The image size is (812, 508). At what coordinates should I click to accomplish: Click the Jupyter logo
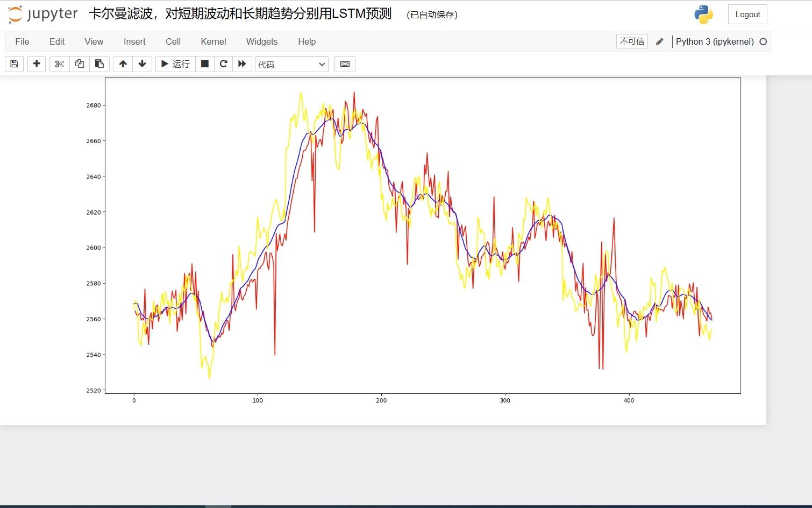point(43,14)
